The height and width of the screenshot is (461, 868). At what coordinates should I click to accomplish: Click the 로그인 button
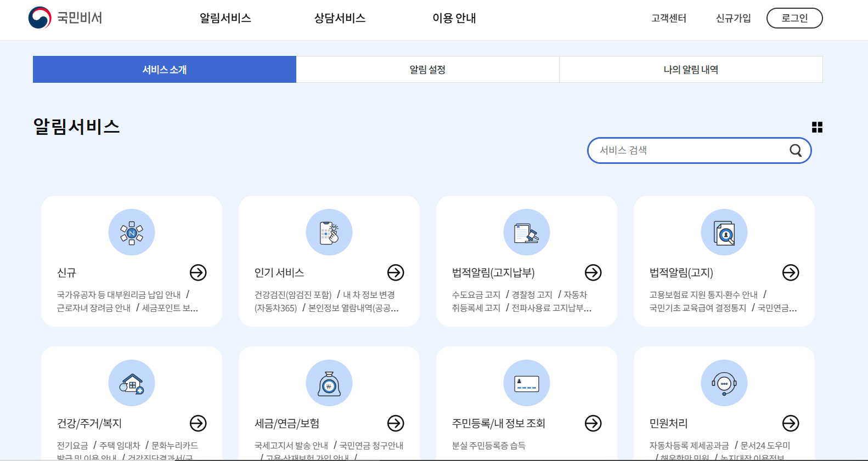[794, 18]
